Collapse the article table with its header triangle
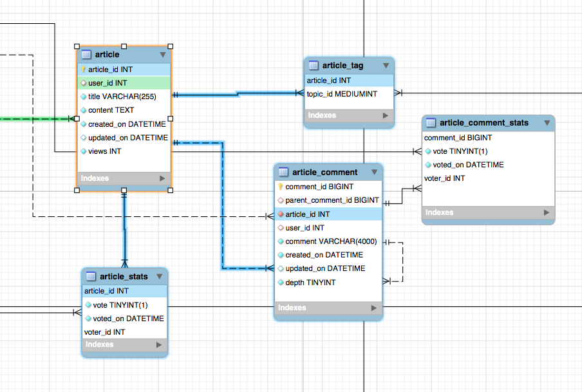 [163, 55]
